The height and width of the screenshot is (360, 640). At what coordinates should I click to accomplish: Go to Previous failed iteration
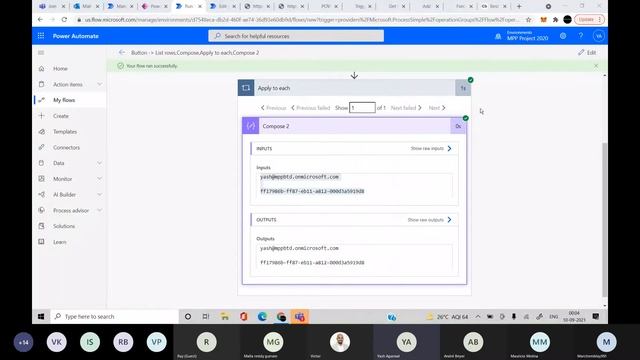[311, 108]
